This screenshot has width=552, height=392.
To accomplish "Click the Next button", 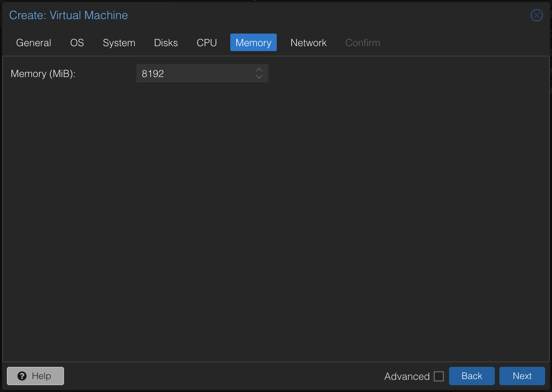I will [522, 376].
